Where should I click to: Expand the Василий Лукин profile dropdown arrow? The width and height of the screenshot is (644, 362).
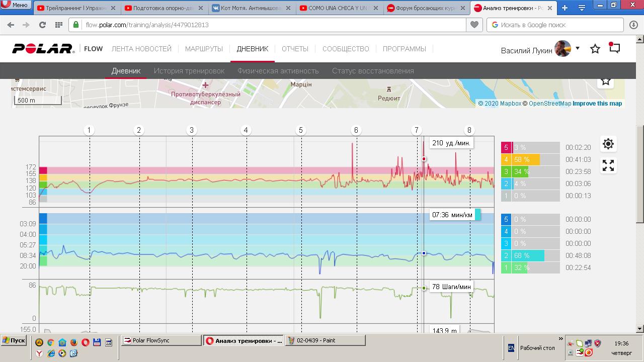pos(578,48)
